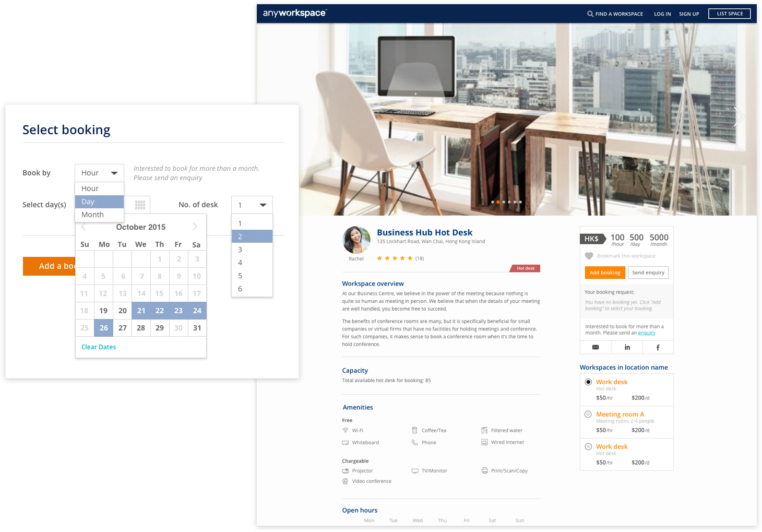Select 2 in No. of desk list
This screenshot has height=532, width=762.
click(252, 237)
